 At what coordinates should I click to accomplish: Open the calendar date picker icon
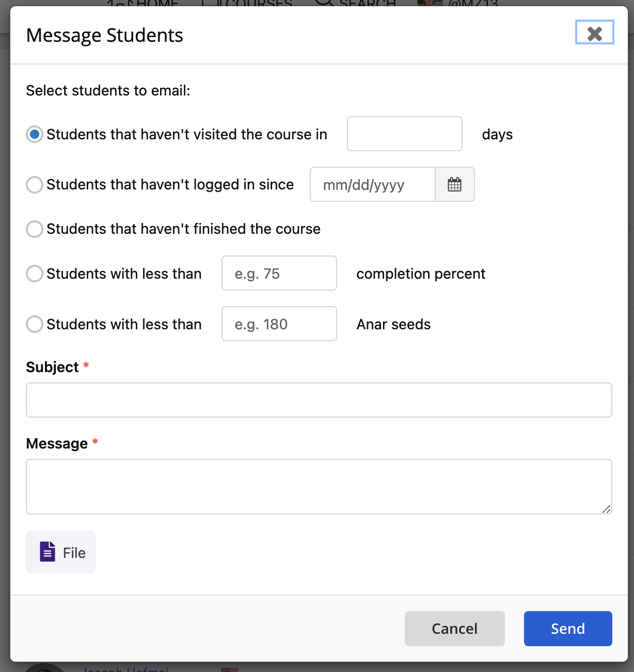point(454,184)
